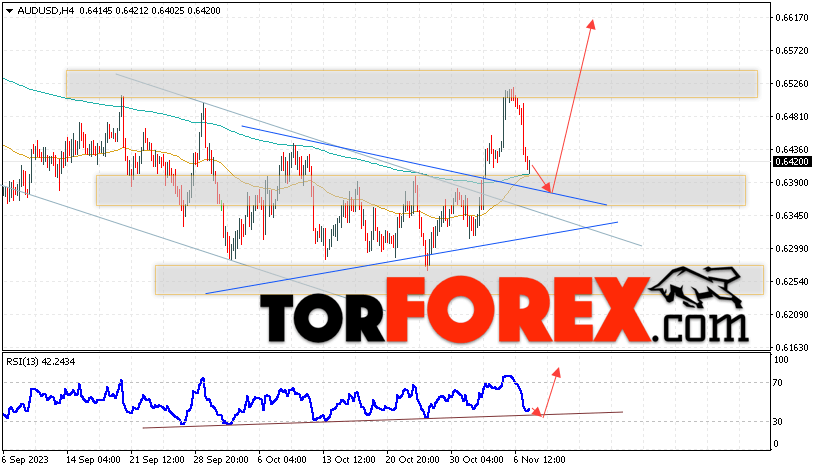Click the 0.62090 price axis label
Viewport: 816px width, 471px height.
(x=792, y=315)
